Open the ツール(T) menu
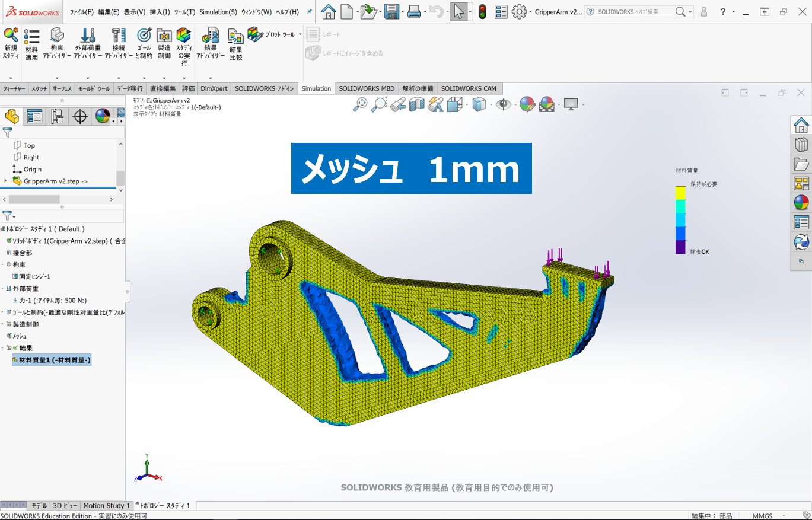 [184, 12]
